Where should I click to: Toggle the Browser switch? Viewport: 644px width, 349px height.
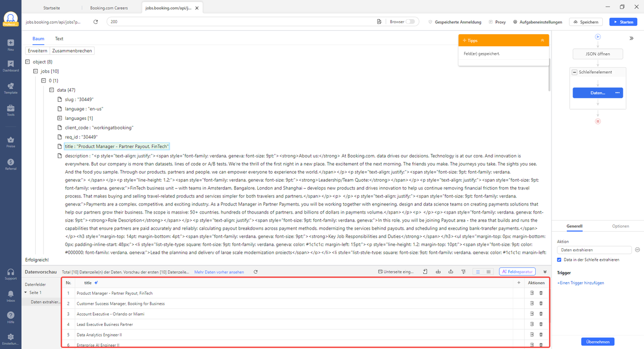pyautogui.click(x=411, y=22)
